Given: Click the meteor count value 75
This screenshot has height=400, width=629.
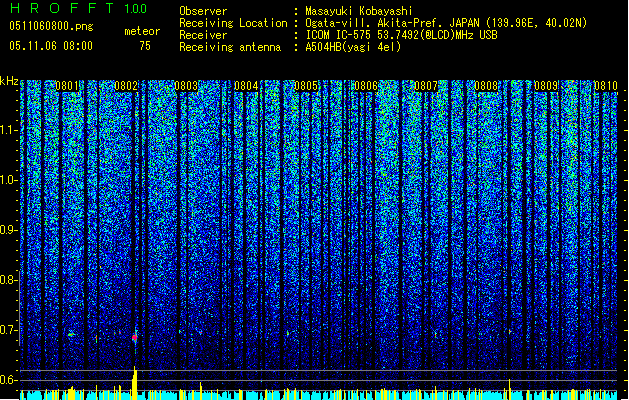Looking at the screenshot, I should [145, 46].
